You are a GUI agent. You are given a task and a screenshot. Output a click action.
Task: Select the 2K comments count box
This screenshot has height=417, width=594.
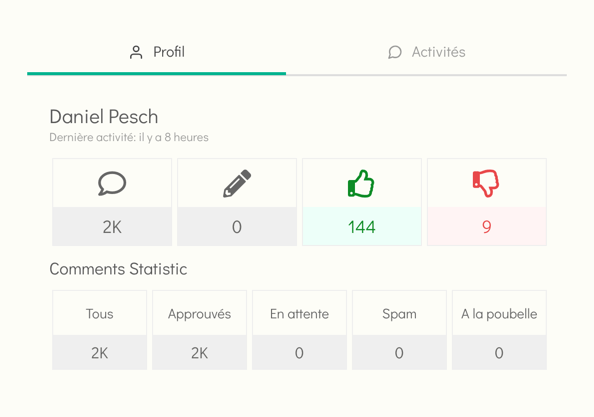tap(112, 226)
